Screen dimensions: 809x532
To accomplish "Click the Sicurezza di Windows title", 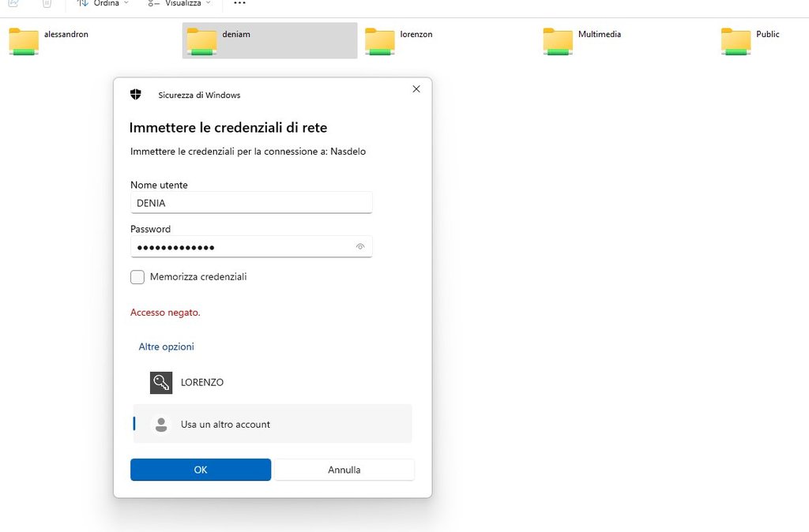I will [199, 95].
